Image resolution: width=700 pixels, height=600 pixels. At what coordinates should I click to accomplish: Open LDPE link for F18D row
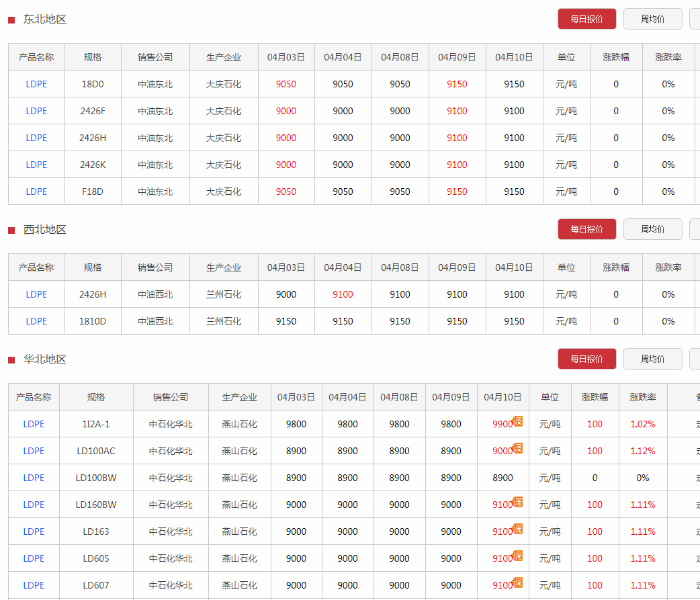pyautogui.click(x=36, y=191)
